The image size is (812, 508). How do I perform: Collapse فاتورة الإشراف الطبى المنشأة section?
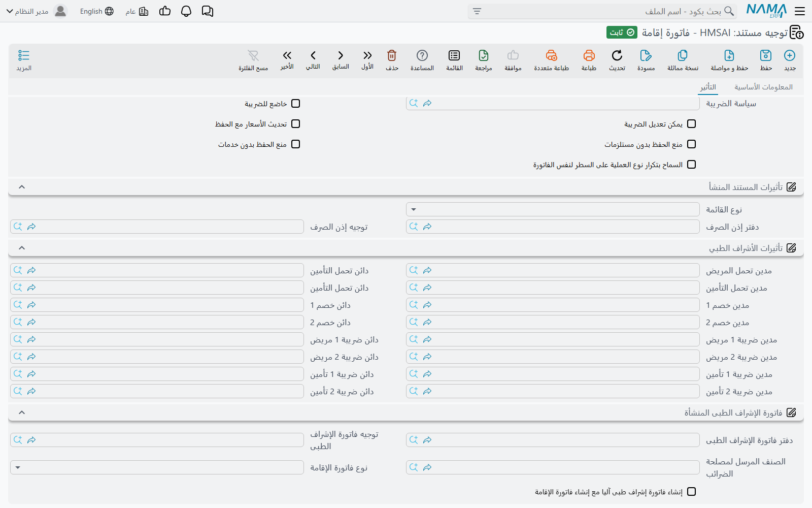(22, 412)
